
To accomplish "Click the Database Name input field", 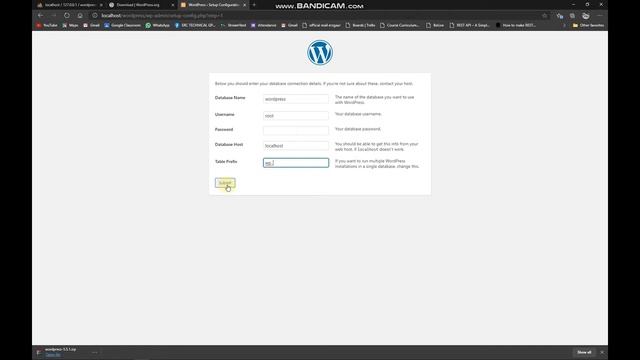I will (296, 99).
